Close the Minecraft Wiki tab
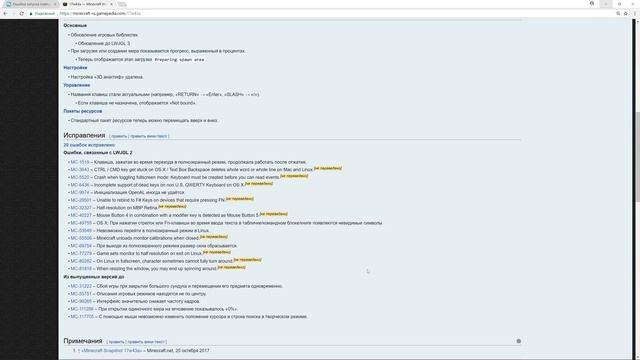The width and height of the screenshot is (640, 360). click(111, 4)
